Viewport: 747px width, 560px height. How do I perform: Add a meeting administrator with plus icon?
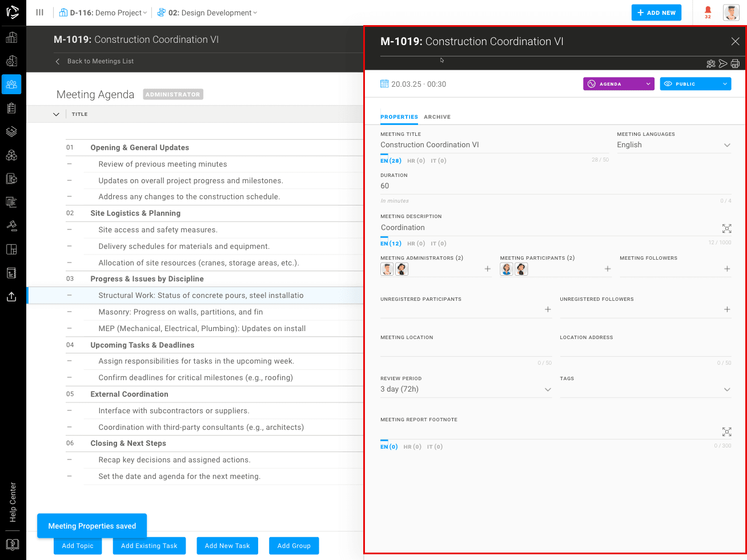pos(487,269)
